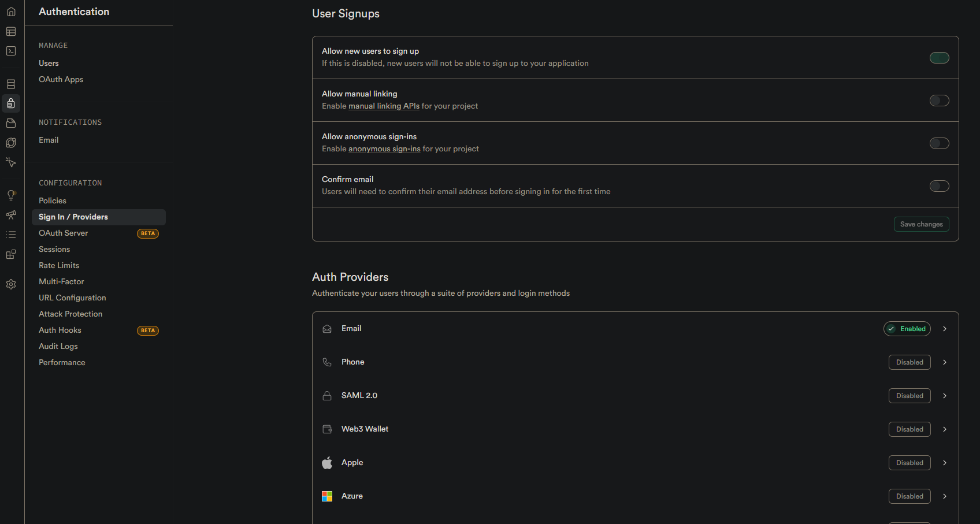This screenshot has height=524, width=980.
Task: Click the Home icon in sidebar
Action: (x=11, y=12)
